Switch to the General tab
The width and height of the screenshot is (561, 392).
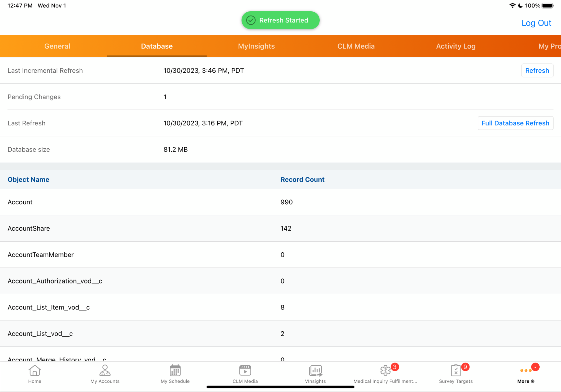[57, 46]
